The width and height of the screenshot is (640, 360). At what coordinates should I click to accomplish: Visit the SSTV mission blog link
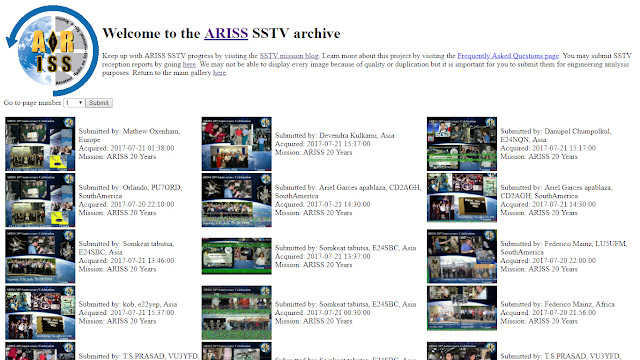tap(289, 56)
